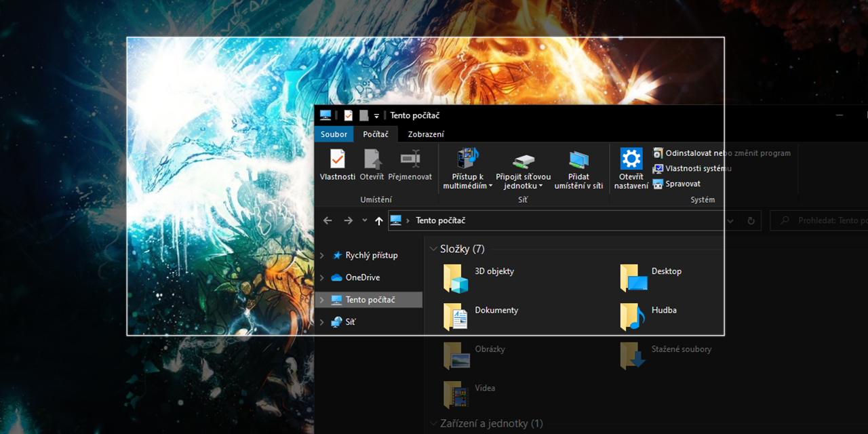Click Quick Access new folder icon
Viewport: 868px width, 434px height.
point(364,115)
